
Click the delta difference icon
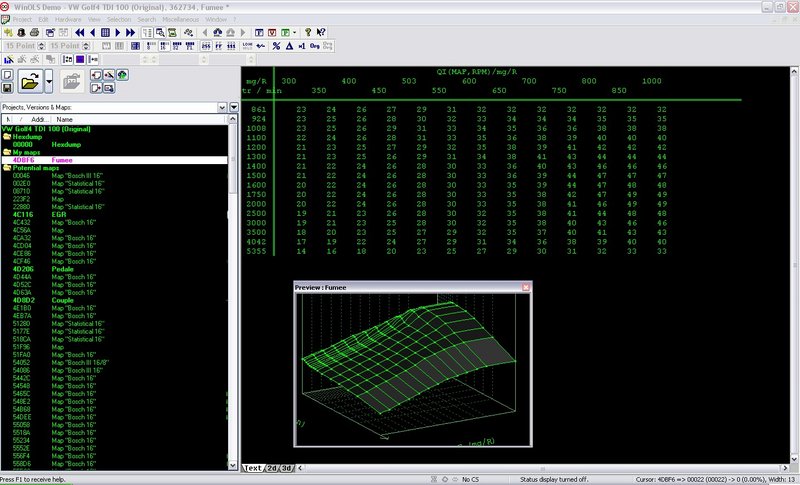(289, 46)
